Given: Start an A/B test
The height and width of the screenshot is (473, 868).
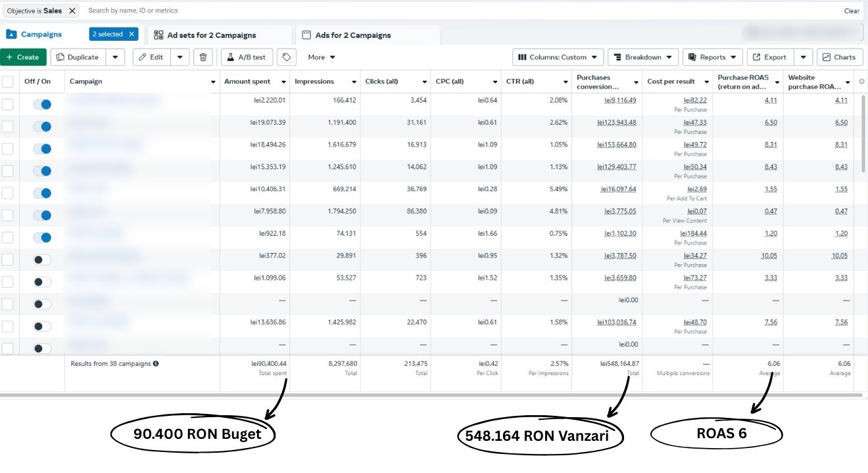Looking at the screenshot, I should [x=247, y=57].
